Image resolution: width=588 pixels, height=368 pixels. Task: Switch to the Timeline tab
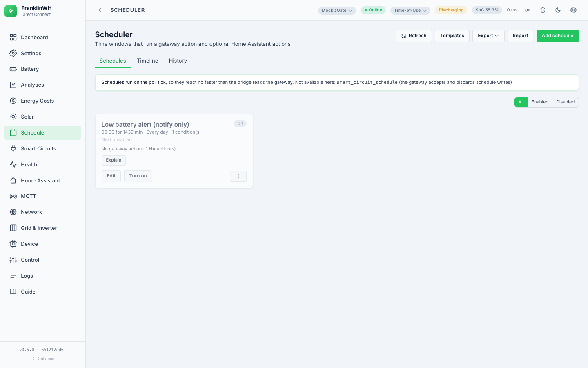pyautogui.click(x=147, y=61)
